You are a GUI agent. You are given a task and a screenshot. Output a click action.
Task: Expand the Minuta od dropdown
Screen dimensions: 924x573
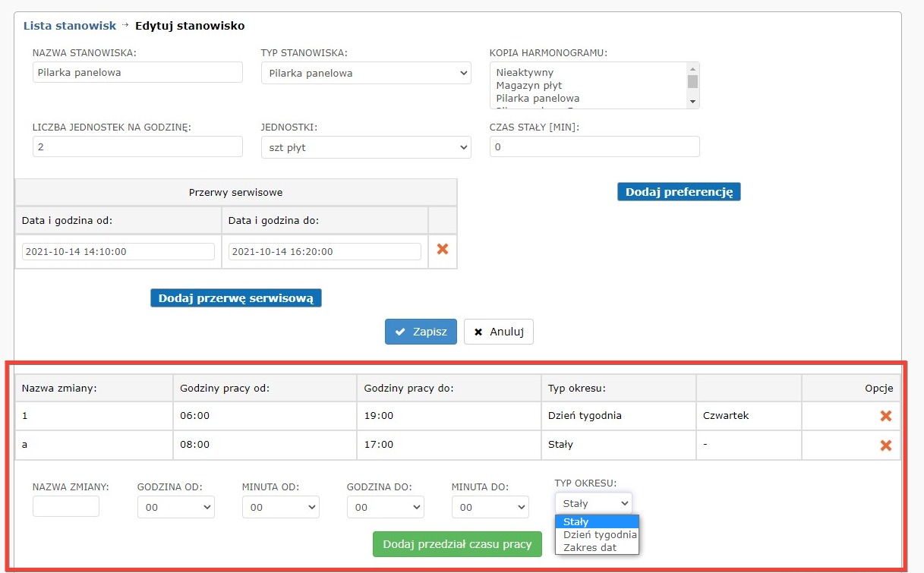[281, 507]
